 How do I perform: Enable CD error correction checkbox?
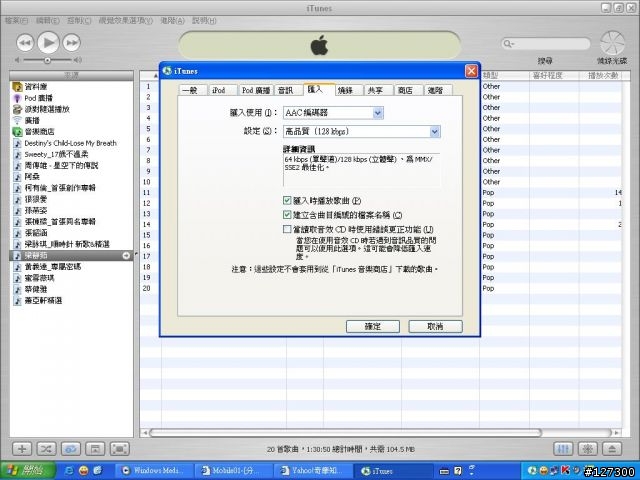[x=287, y=229]
